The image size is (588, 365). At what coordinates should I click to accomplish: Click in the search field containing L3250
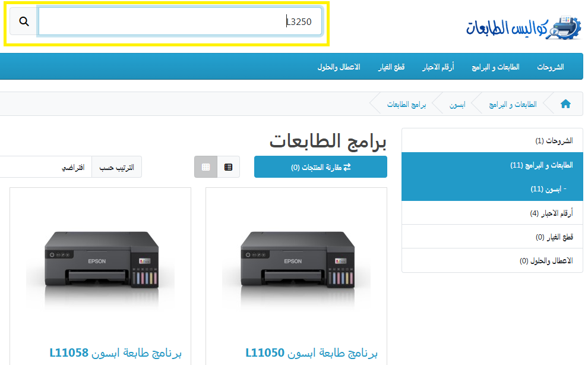pos(178,21)
